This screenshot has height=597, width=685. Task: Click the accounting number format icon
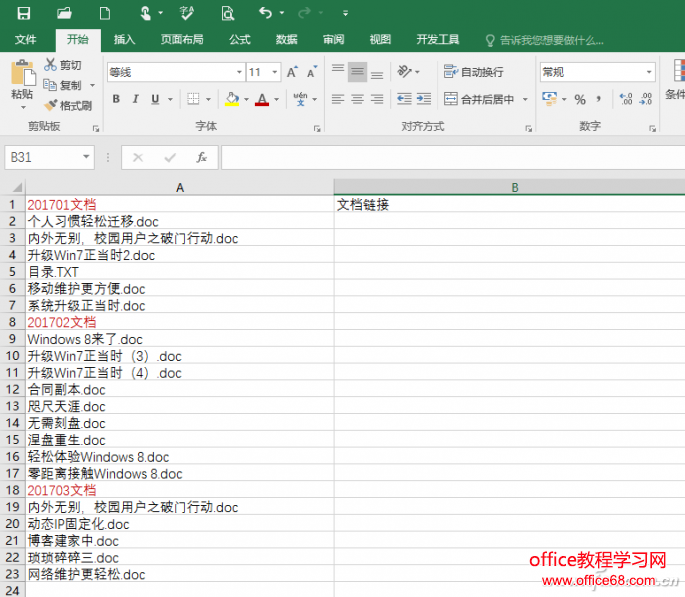[x=549, y=99]
